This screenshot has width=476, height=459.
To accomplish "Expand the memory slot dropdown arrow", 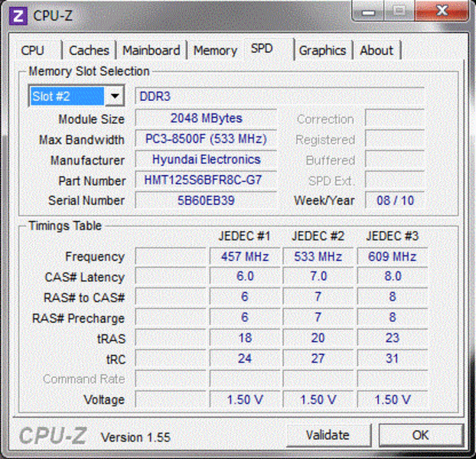I will tap(115, 96).
